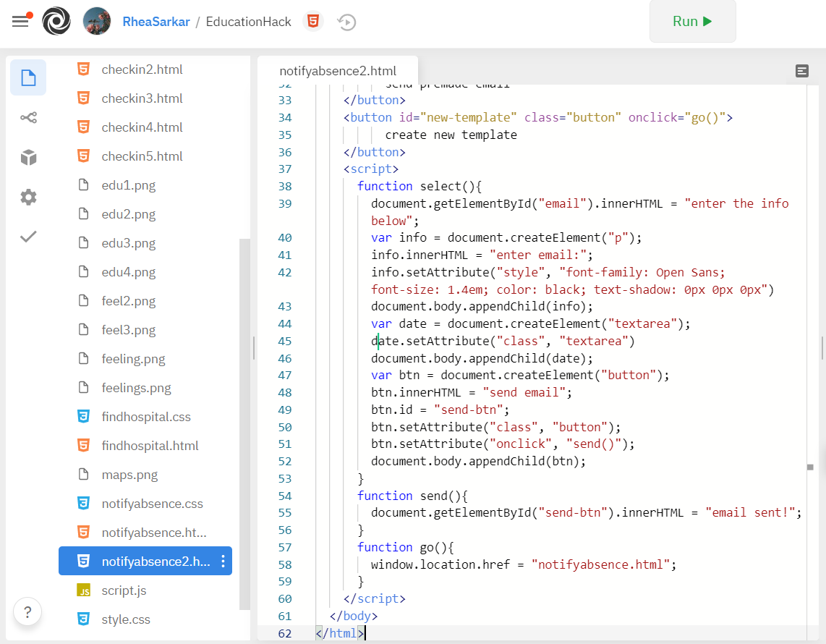Toggle the editor layout icon at top right
This screenshot has height=644, width=826.
[801, 71]
